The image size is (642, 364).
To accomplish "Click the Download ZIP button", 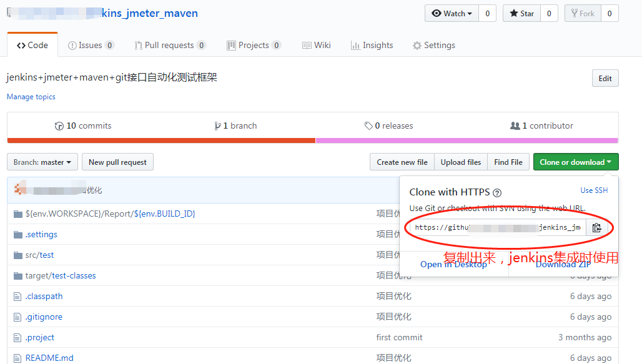I will [x=563, y=264].
